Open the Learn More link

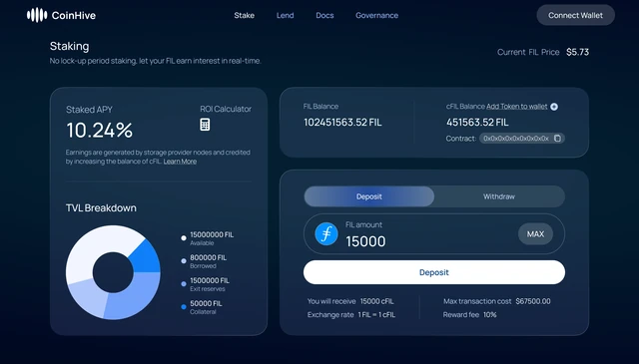point(180,162)
